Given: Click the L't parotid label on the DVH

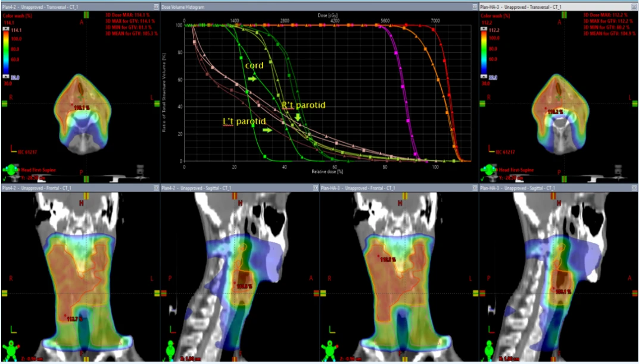Looking at the screenshot, I should [244, 121].
